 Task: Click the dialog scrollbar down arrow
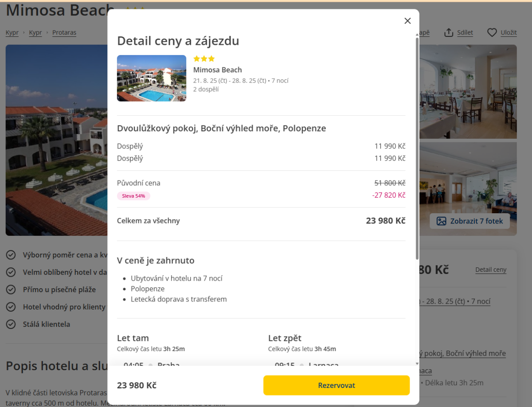pyautogui.click(x=417, y=364)
